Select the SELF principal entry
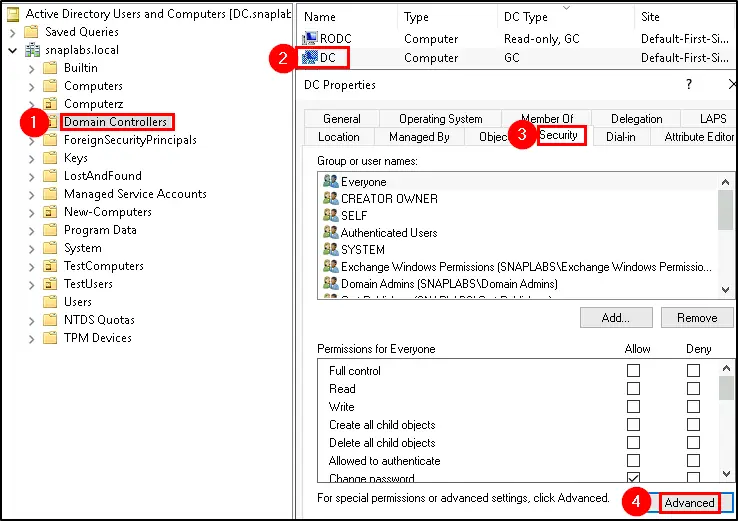Screen dimensions: 738x521 [x=519, y=216]
